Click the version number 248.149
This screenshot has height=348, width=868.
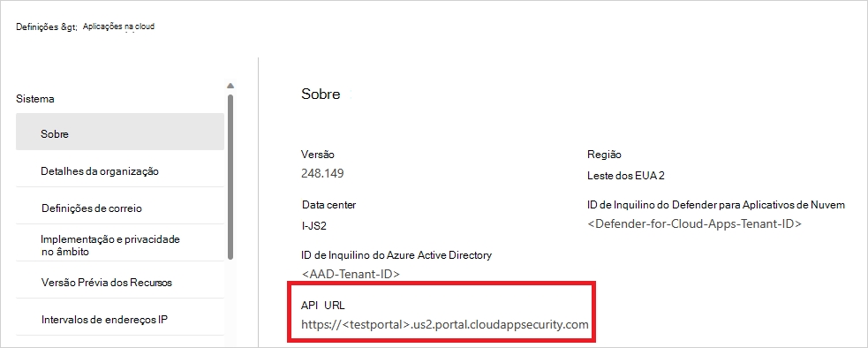(x=322, y=173)
